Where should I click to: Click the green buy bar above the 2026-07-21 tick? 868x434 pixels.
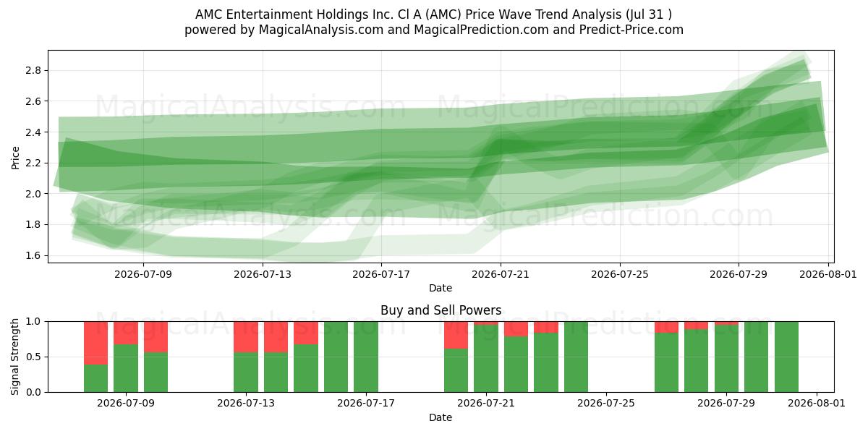pyautogui.click(x=486, y=359)
